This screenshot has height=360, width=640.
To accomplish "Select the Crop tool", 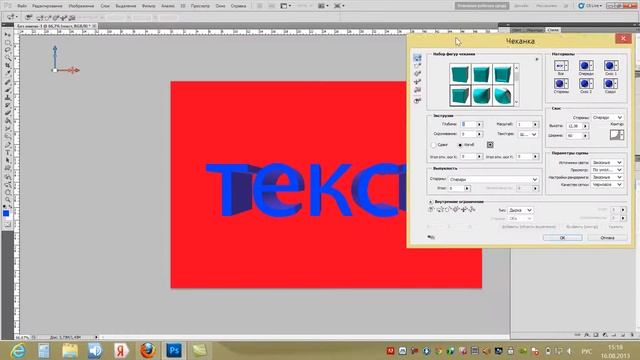I will (7, 66).
